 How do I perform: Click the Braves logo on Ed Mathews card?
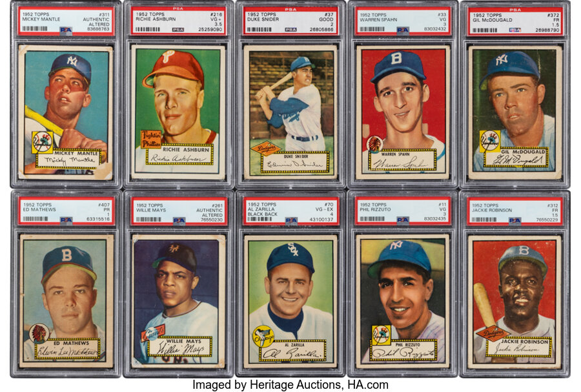(39, 333)
